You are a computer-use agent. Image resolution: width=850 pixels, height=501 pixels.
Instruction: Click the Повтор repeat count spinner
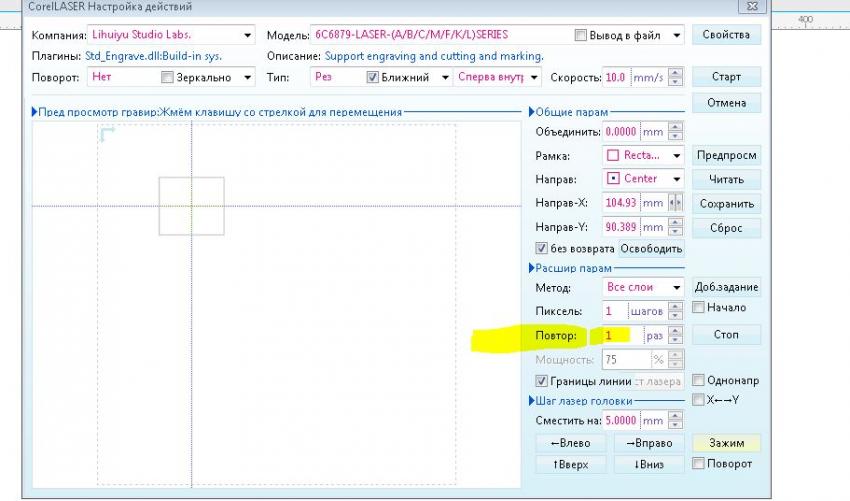676,337
